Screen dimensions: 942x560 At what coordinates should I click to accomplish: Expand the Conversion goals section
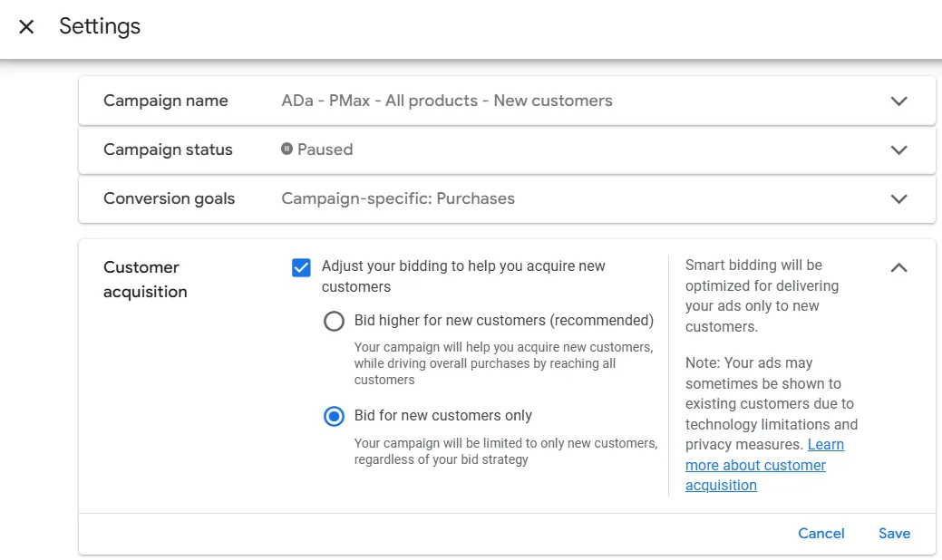898,198
